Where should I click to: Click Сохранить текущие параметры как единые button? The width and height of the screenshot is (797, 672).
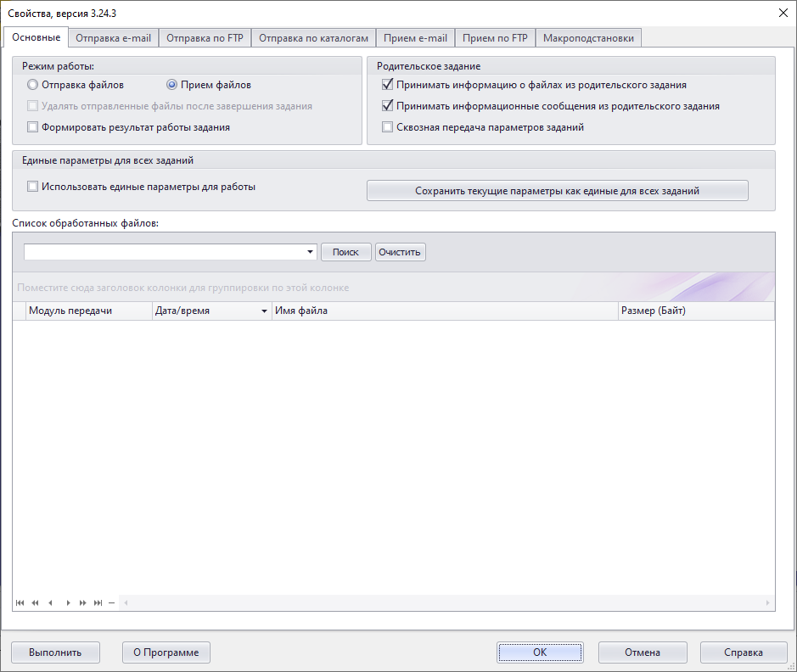pos(557,191)
